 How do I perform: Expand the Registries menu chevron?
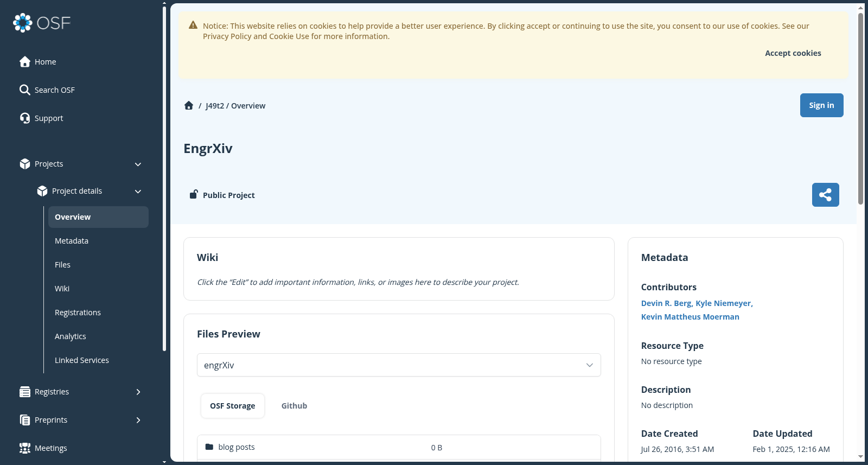click(138, 392)
